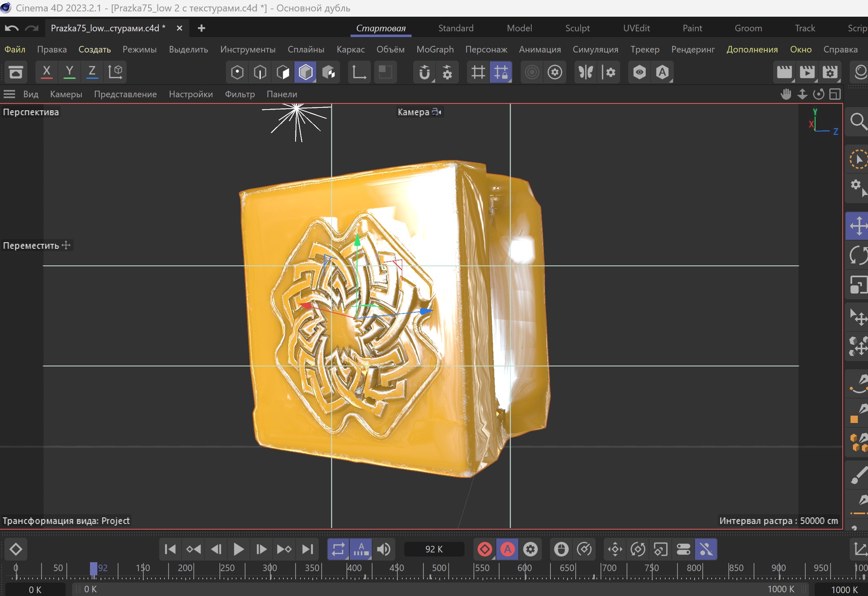This screenshot has height=596, width=868.
Task: Click the Symmetry butterfly icon
Action: click(585, 72)
